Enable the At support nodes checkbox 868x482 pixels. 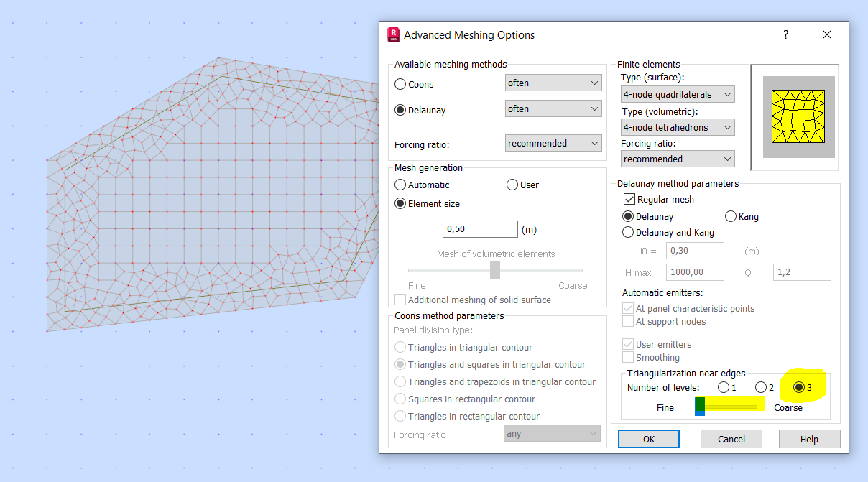[627, 322]
